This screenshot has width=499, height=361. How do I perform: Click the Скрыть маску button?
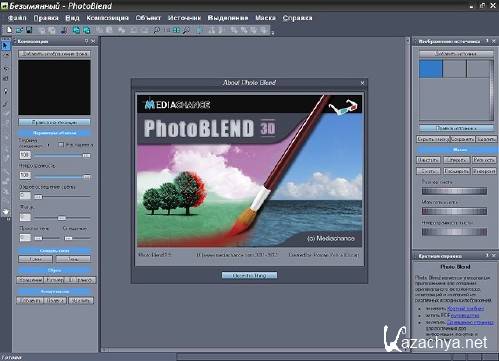[x=433, y=139]
